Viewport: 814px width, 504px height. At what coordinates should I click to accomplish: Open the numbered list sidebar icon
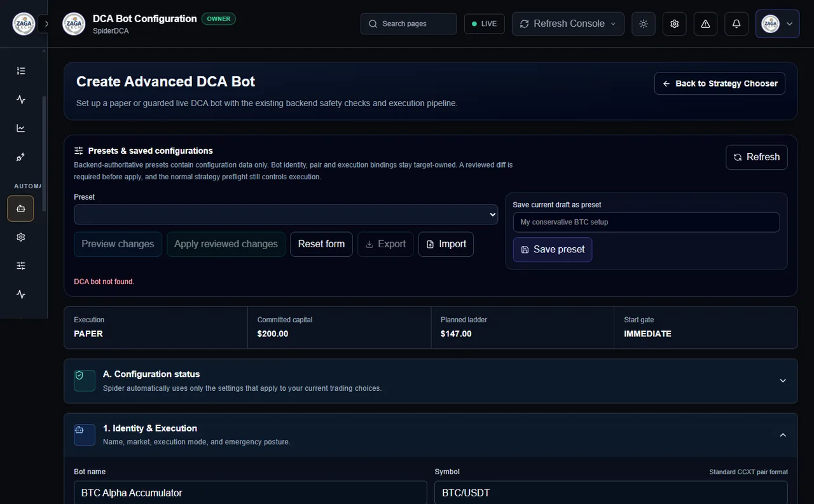pyautogui.click(x=21, y=71)
